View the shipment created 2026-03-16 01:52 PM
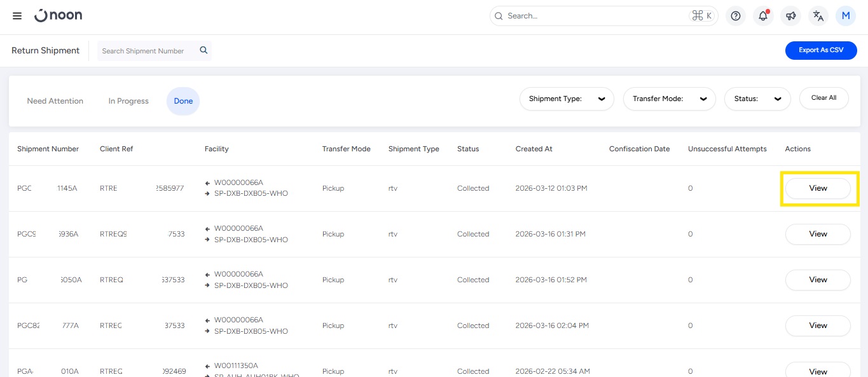Image resolution: width=868 pixels, height=377 pixels. pyautogui.click(x=818, y=280)
